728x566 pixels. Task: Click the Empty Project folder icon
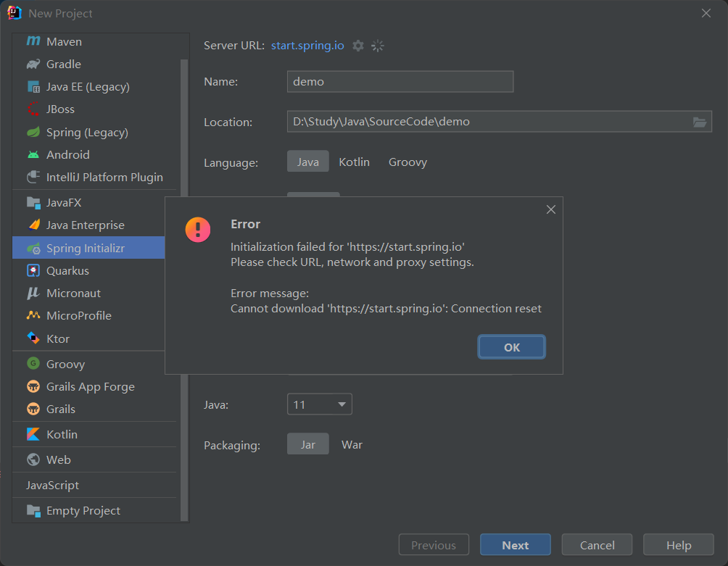pyautogui.click(x=33, y=510)
